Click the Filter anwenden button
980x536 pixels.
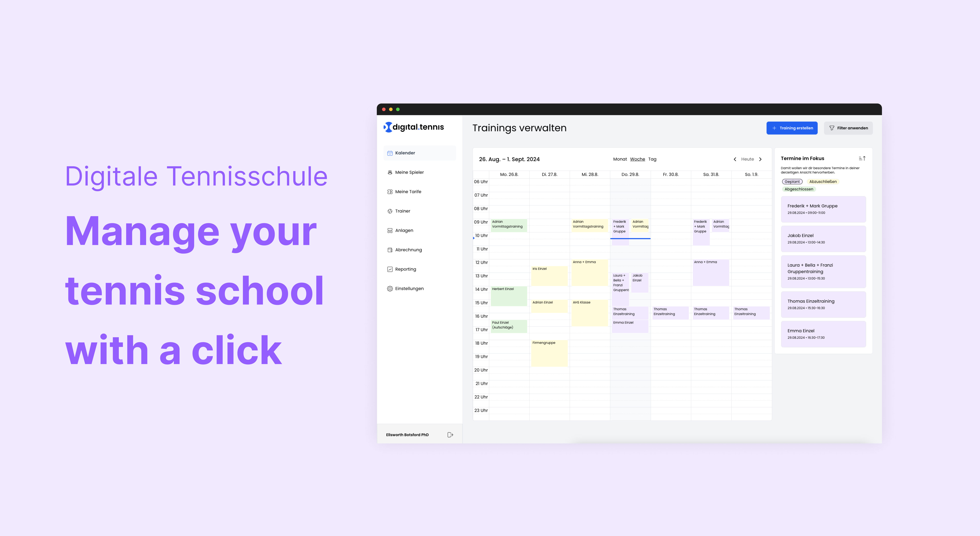850,128
